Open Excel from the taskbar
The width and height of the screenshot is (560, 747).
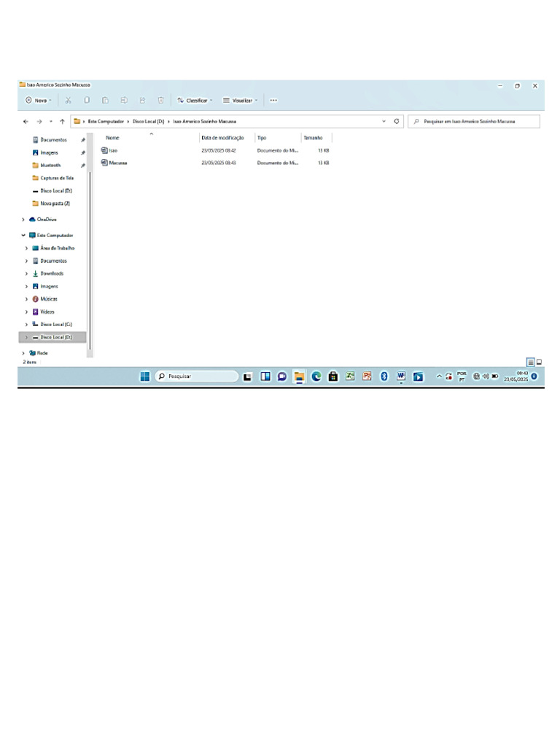point(350,376)
